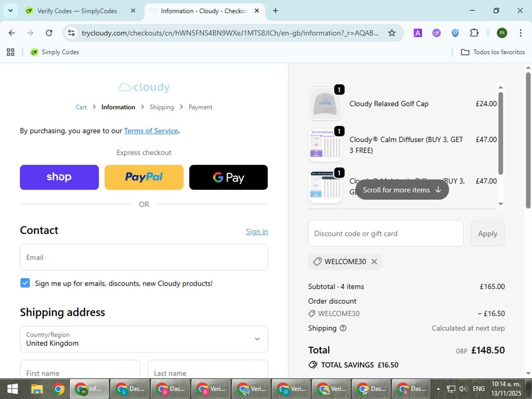Click the Scroll for more items button
Screen dimensions: 532x399
(x=402, y=190)
